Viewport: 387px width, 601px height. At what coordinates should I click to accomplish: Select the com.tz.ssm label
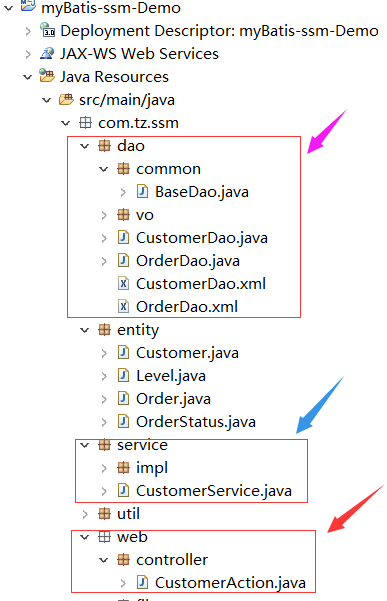tap(138, 123)
